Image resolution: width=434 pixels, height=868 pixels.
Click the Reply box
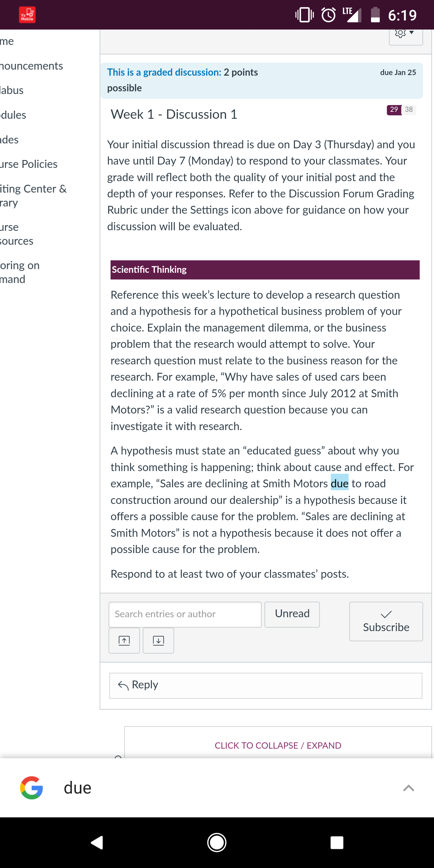click(266, 685)
